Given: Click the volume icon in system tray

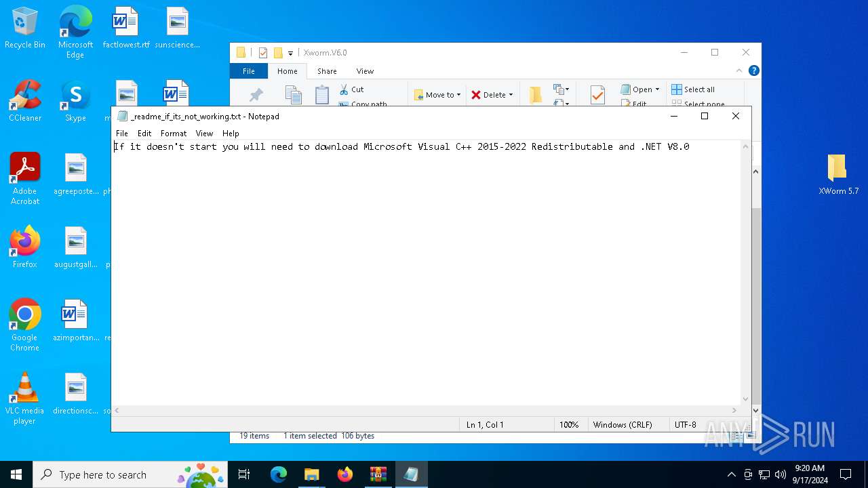Looking at the screenshot, I should (780, 474).
